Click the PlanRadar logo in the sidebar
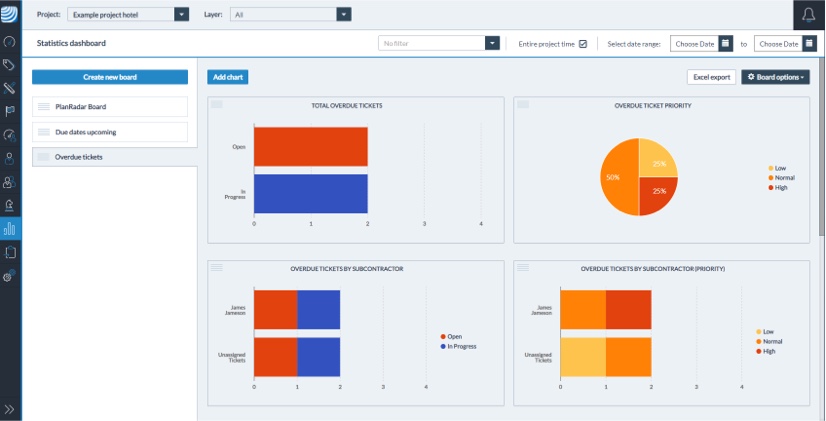The height and width of the screenshot is (421, 826). 10,14
